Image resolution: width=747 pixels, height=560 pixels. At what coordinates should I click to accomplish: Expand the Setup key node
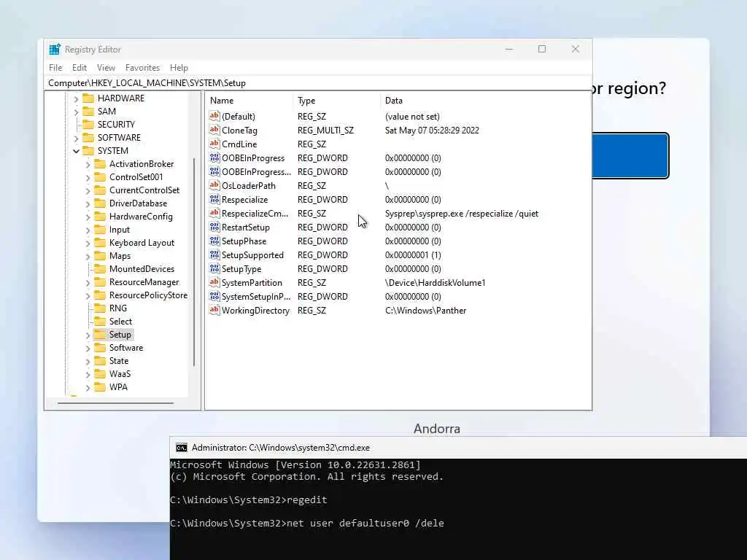tap(88, 335)
